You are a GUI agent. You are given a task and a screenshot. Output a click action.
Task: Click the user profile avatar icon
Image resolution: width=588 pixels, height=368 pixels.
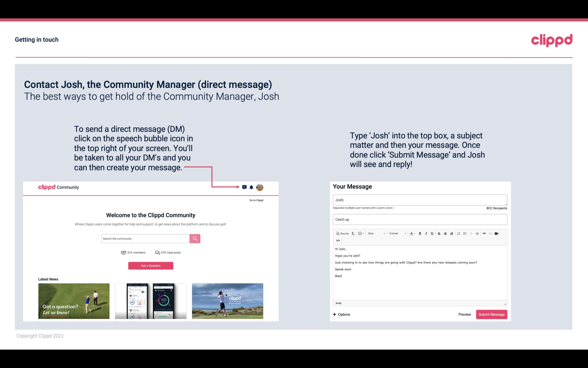[x=259, y=187]
